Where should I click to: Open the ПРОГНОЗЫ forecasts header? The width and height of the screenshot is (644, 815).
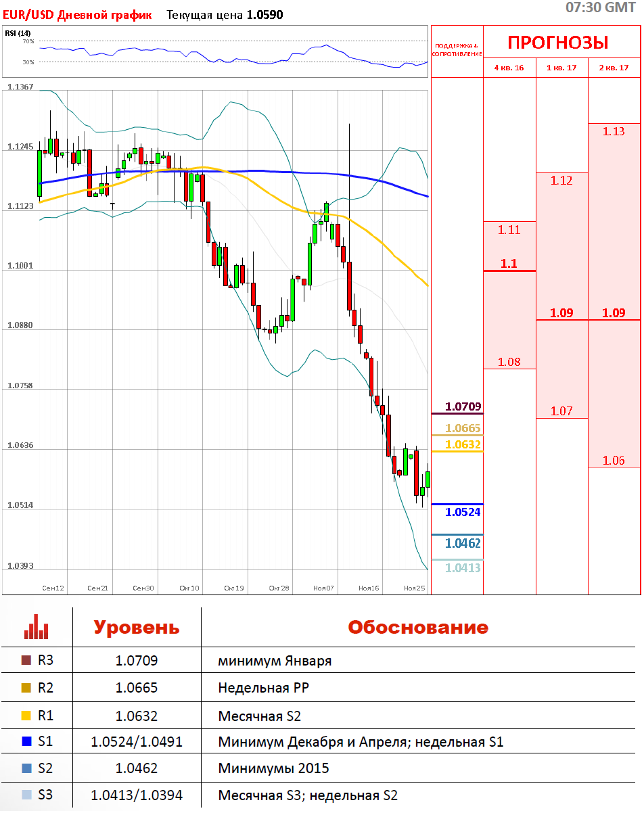(x=558, y=43)
